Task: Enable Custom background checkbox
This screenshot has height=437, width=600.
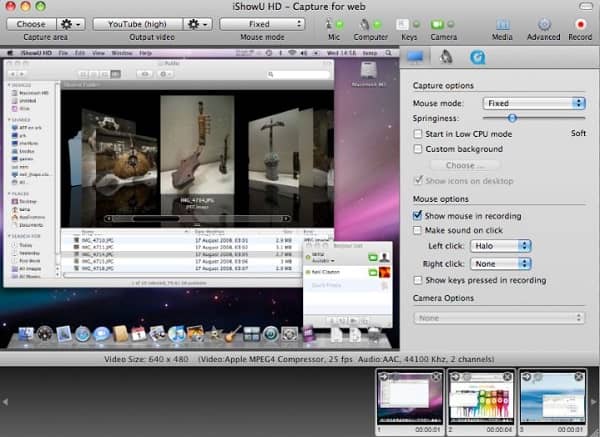Action: (418, 149)
